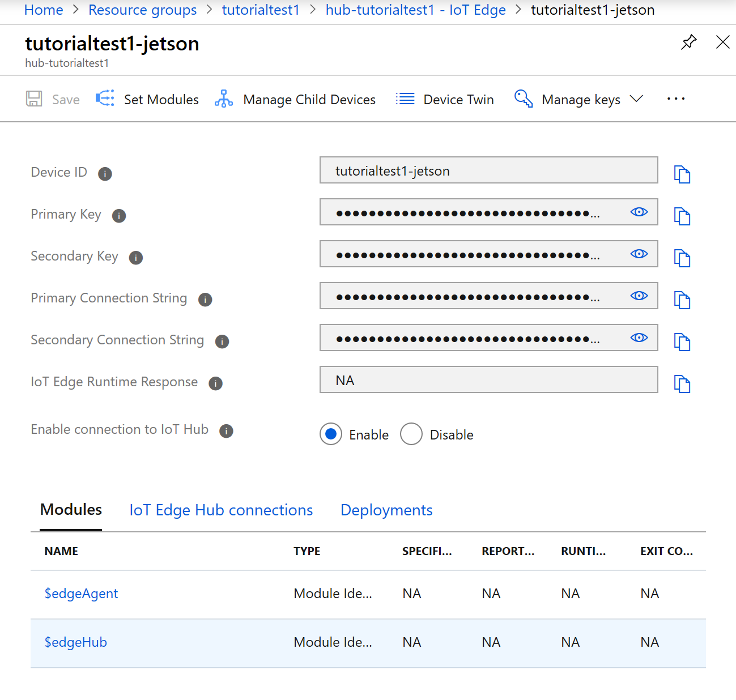Pin the tutorialtest1-jetson blade

688,42
